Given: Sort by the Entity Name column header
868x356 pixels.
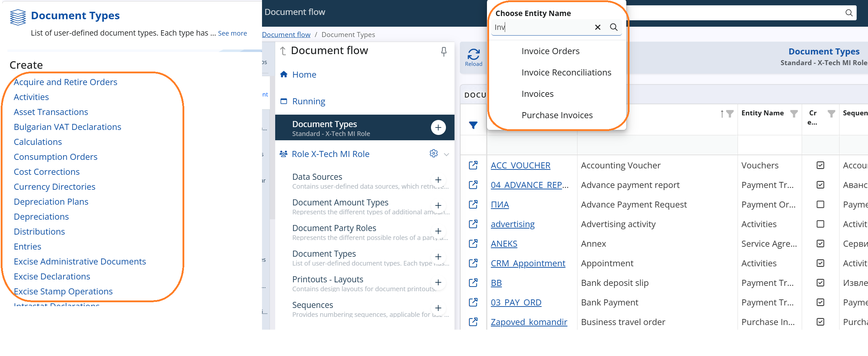Looking at the screenshot, I should click(x=762, y=113).
